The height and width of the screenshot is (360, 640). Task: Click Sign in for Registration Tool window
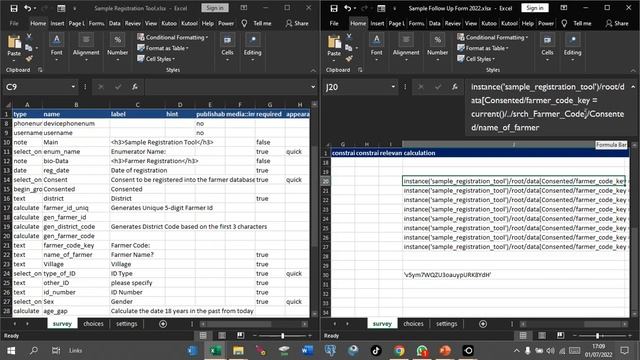click(215, 8)
